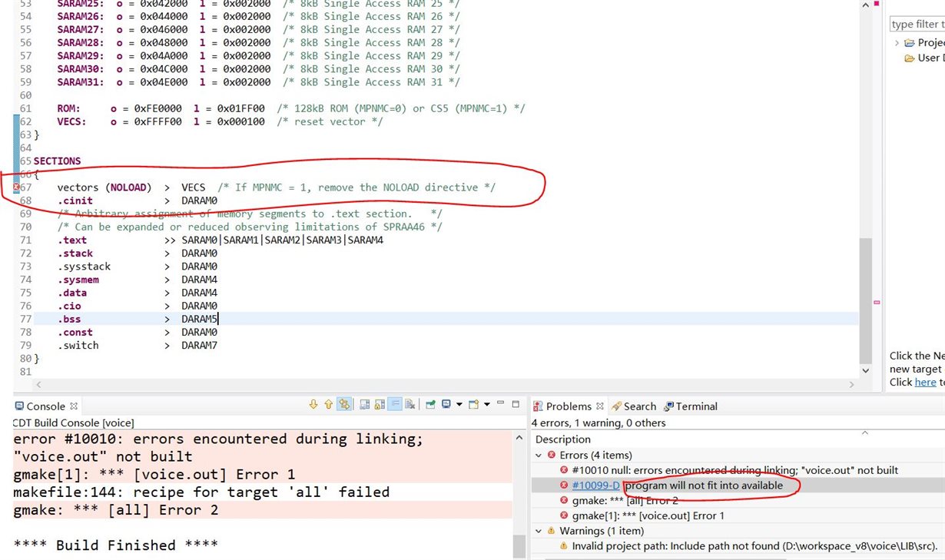Switch to the Problems tab
This screenshot has height=560, width=945.
pyautogui.click(x=569, y=406)
